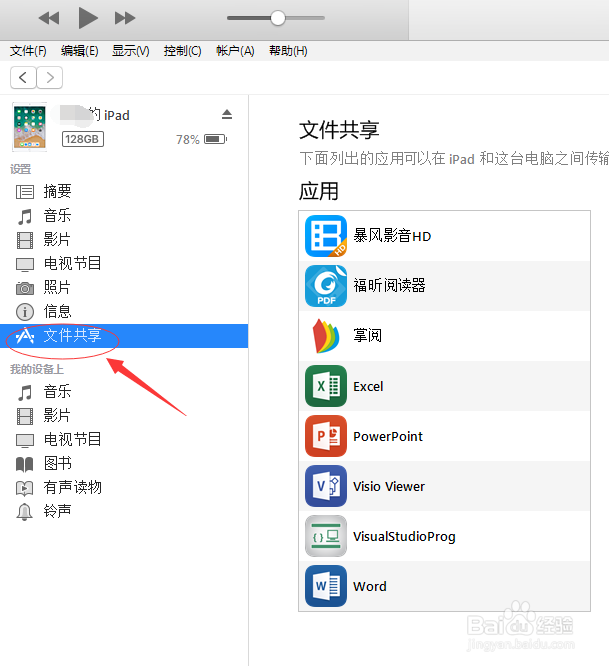Viewport: 609px width, 666px height.
Task: Open 摘要 summary in settings
Action: [124, 192]
